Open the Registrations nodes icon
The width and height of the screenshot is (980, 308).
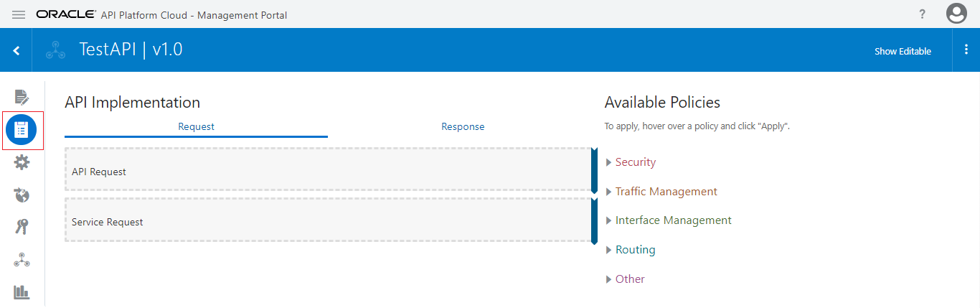click(22, 260)
